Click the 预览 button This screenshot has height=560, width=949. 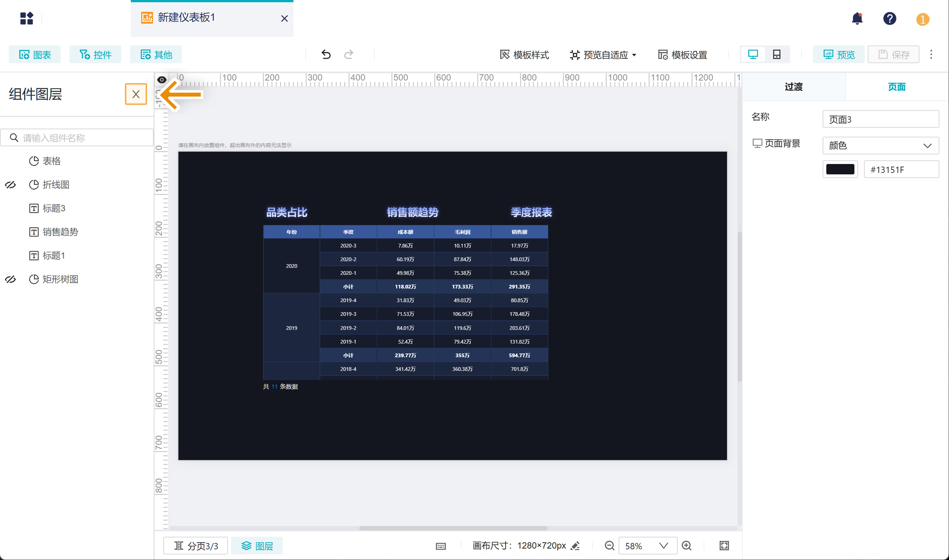pos(839,55)
